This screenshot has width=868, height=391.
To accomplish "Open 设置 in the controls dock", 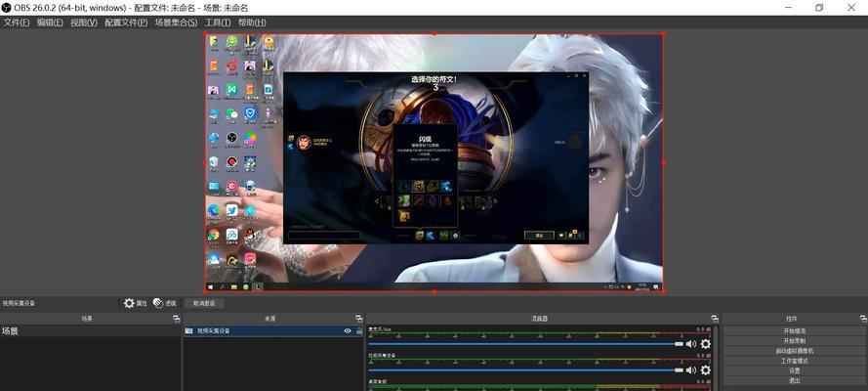I will [795, 370].
